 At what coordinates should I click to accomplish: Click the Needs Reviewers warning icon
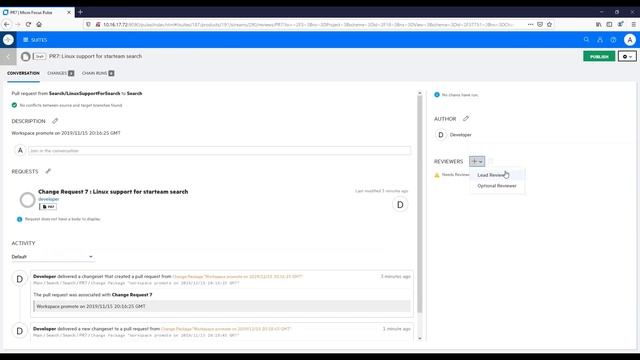tap(437, 175)
